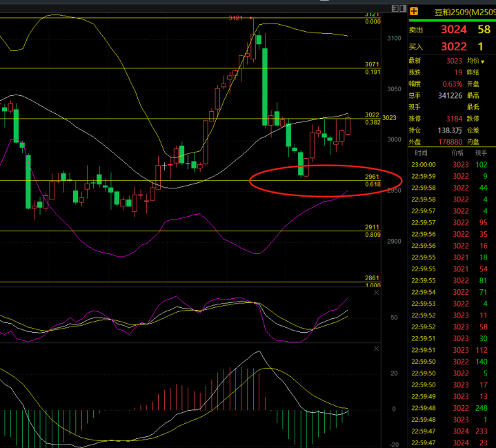Close the MACD indicator sub-panel
Viewport: 496px width, 448px height.
(376, 349)
